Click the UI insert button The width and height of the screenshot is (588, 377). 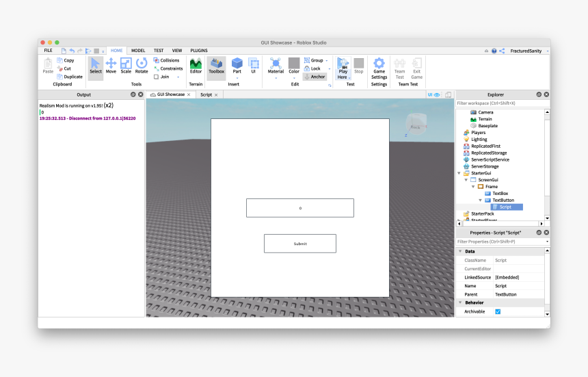pos(254,66)
